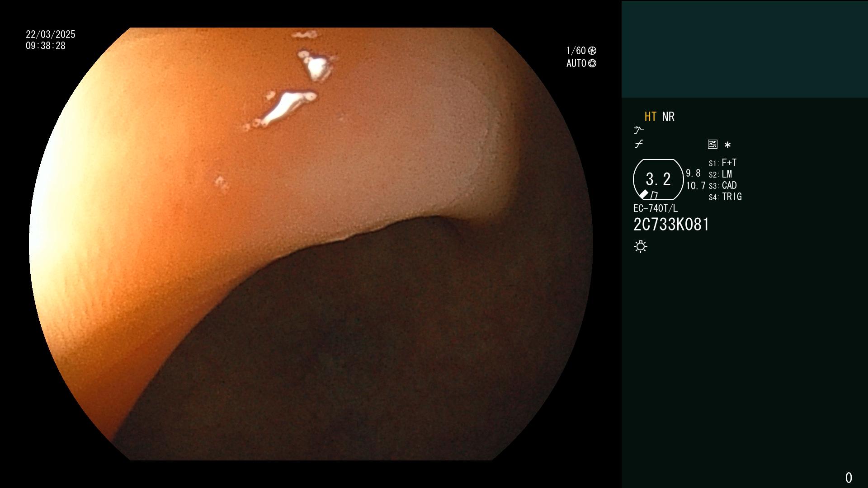Click the 9.8 distal diameter value
Viewport: 868px width, 488px height.
tap(693, 173)
